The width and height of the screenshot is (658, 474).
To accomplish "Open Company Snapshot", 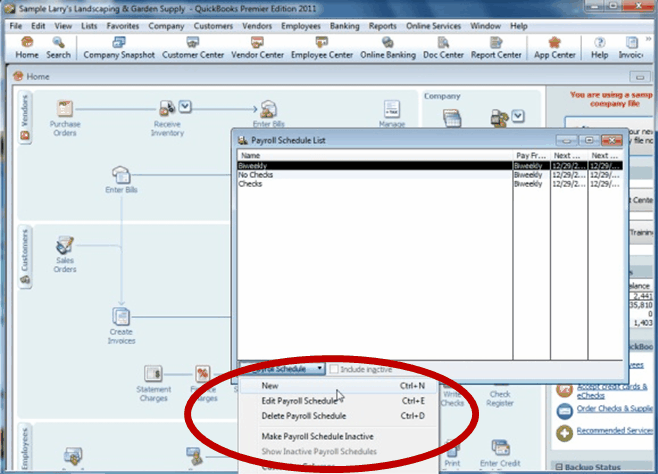I will pos(119,47).
